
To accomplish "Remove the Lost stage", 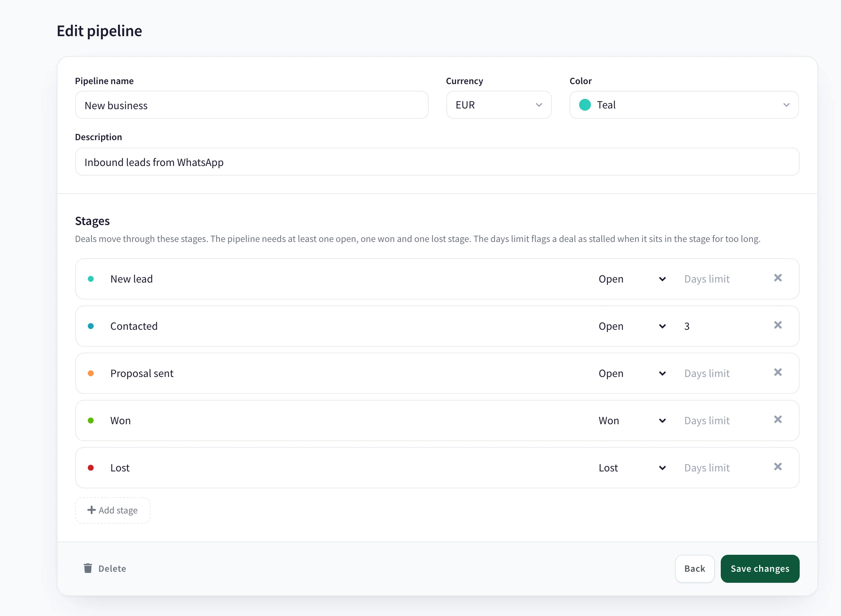I will click(778, 467).
